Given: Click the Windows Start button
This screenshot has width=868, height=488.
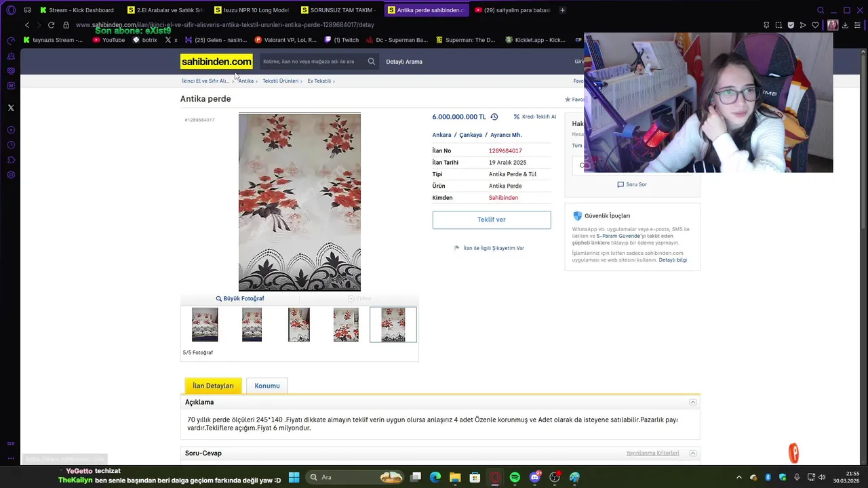Looking at the screenshot, I should click(x=294, y=477).
